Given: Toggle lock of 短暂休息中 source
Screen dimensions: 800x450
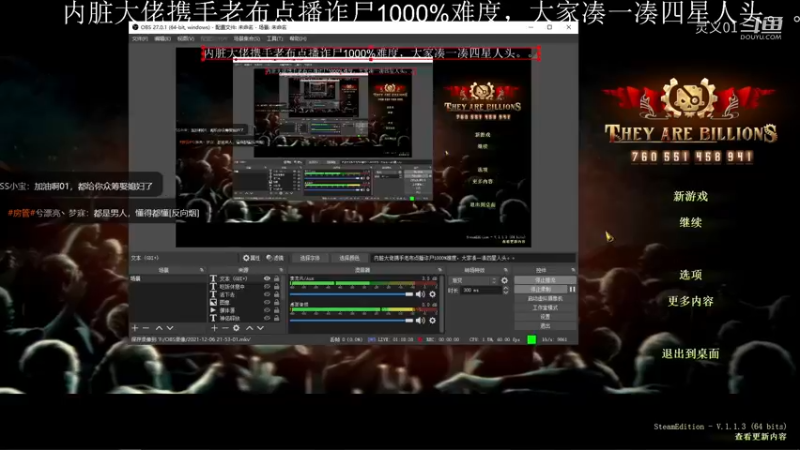Looking at the screenshot, I should (277, 287).
